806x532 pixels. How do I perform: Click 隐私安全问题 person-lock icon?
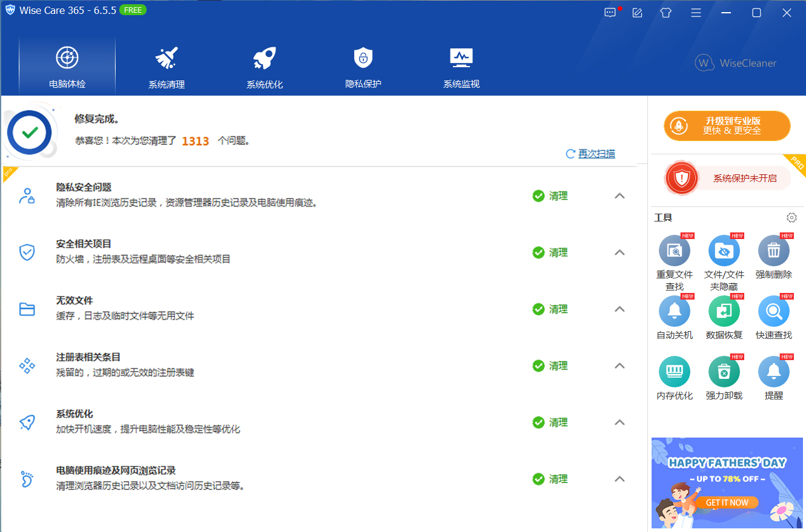pyautogui.click(x=27, y=196)
